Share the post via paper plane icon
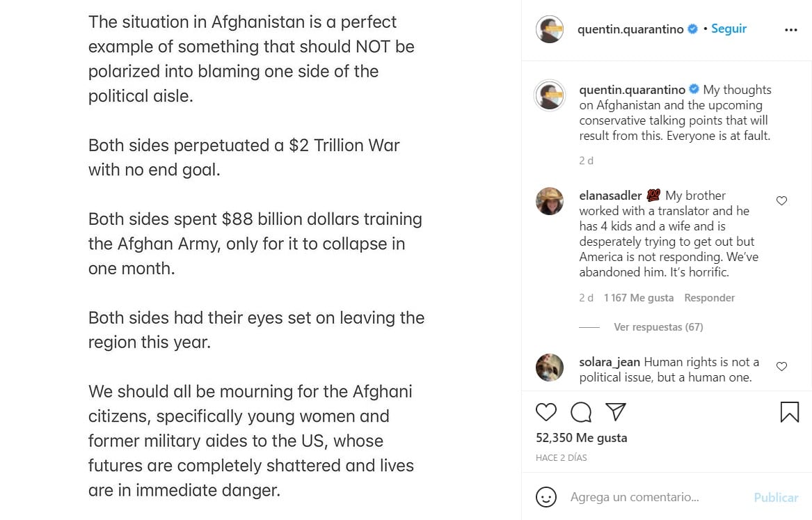The width and height of the screenshot is (812, 520). 616,412
